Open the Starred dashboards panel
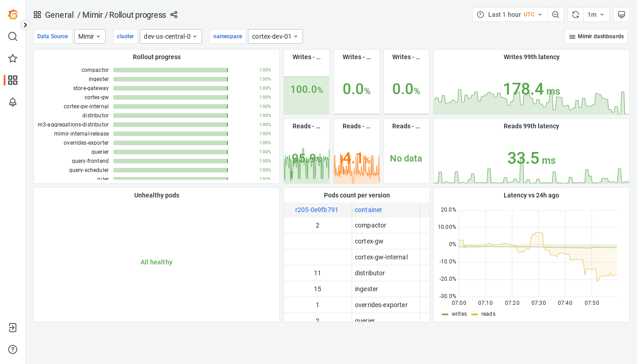637x364 pixels. point(12,58)
